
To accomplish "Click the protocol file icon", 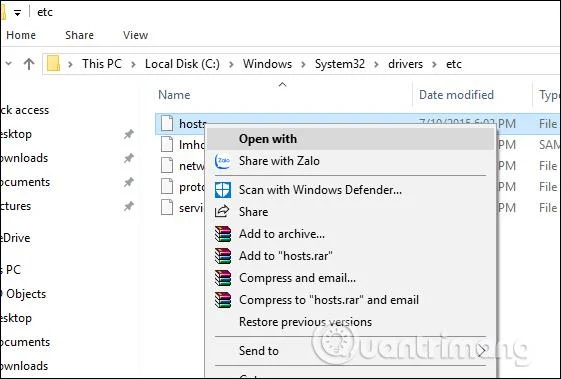I will pos(167,186).
